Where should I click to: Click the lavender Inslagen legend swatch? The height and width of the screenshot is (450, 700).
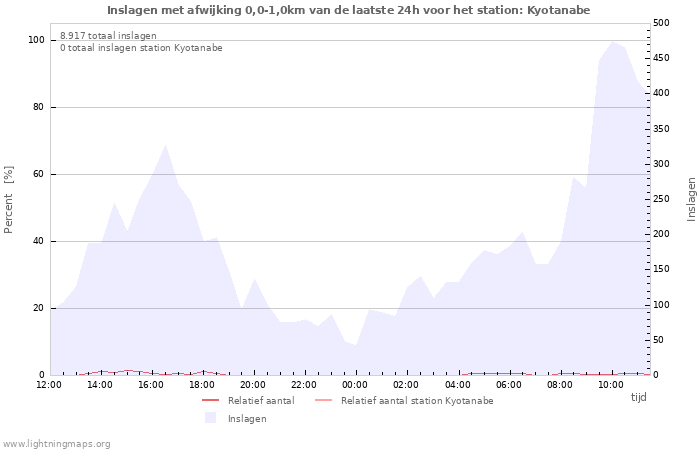[x=210, y=418]
